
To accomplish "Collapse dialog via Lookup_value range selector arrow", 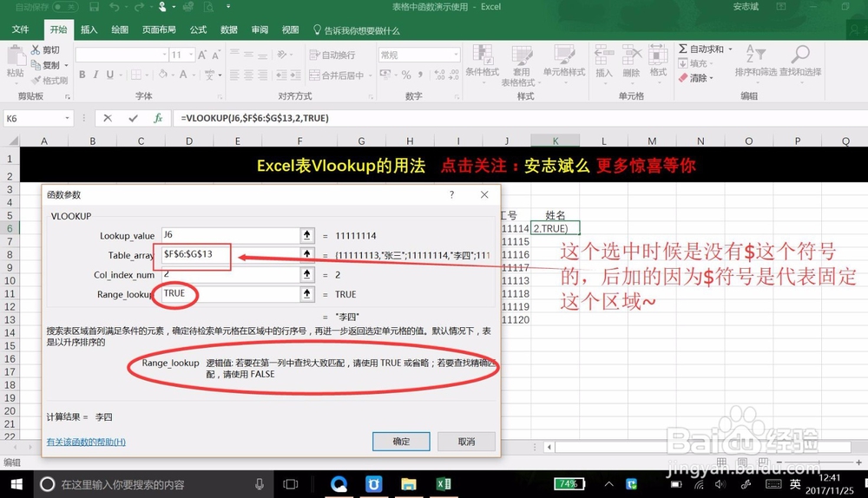I will (x=307, y=235).
